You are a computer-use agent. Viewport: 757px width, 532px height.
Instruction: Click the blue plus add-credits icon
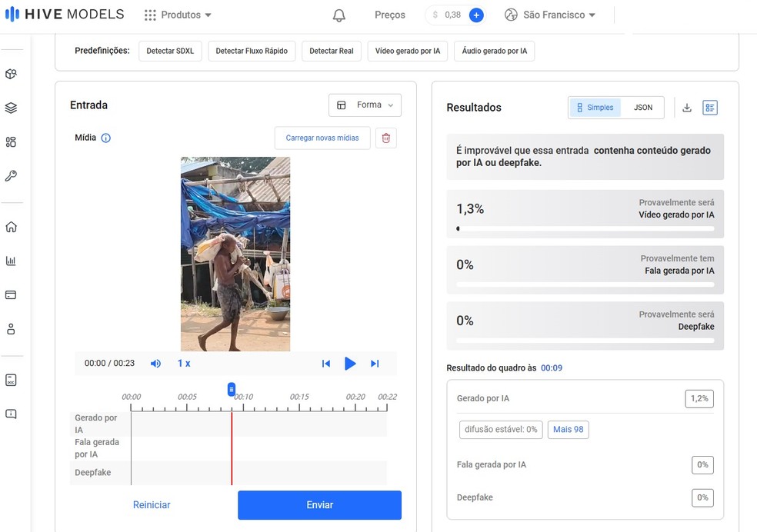(x=476, y=15)
